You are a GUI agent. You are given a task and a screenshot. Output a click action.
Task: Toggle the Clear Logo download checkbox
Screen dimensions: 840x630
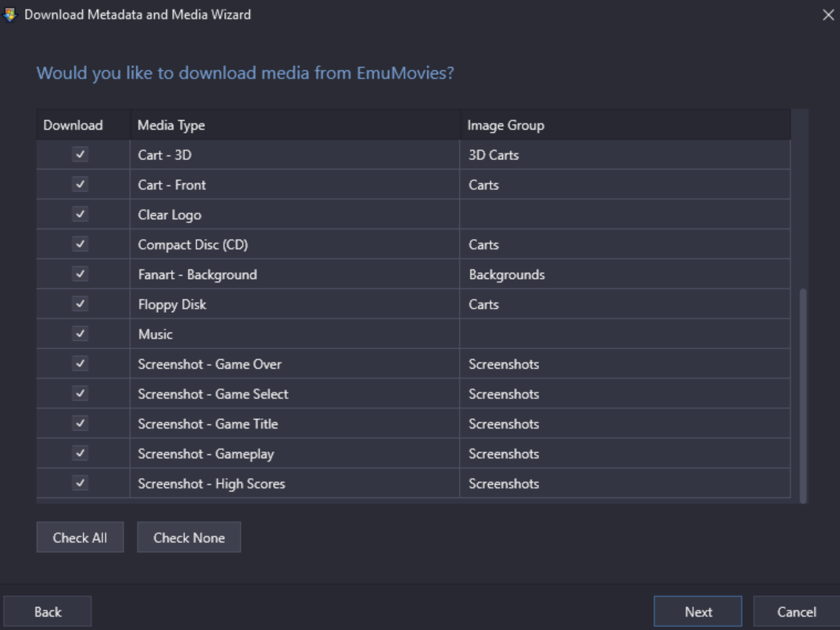pyautogui.click(x=80, y=215)
